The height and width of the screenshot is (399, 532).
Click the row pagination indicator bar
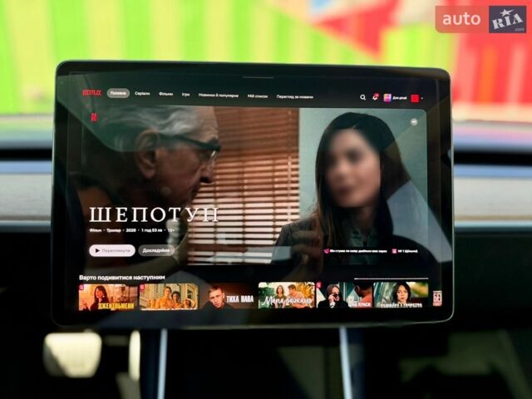pos(391,278)
